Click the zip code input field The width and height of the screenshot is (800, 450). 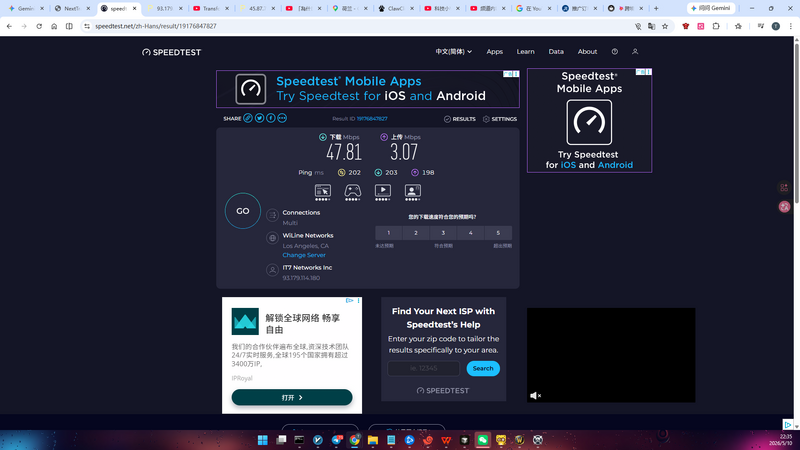pyautogui.click(x=423, y=368)
